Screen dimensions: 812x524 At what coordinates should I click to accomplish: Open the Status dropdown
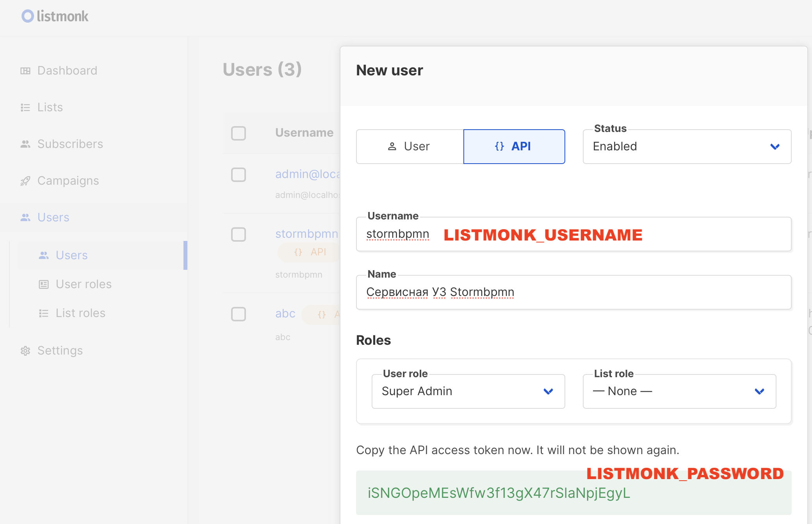tap(687, 146)
